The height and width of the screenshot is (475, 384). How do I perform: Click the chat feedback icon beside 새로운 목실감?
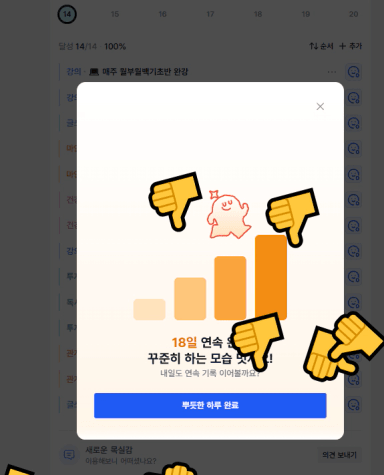(x=69, y=455)
